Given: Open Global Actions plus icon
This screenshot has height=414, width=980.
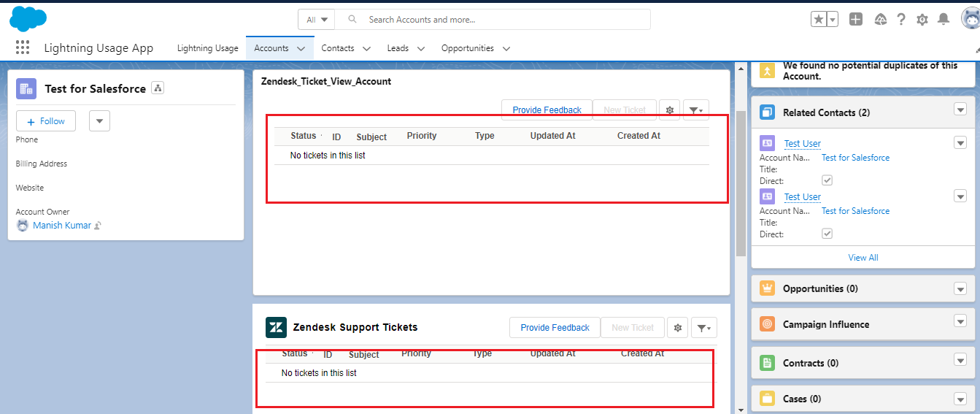Looking at the screenshot, I should tap(856, 20).
